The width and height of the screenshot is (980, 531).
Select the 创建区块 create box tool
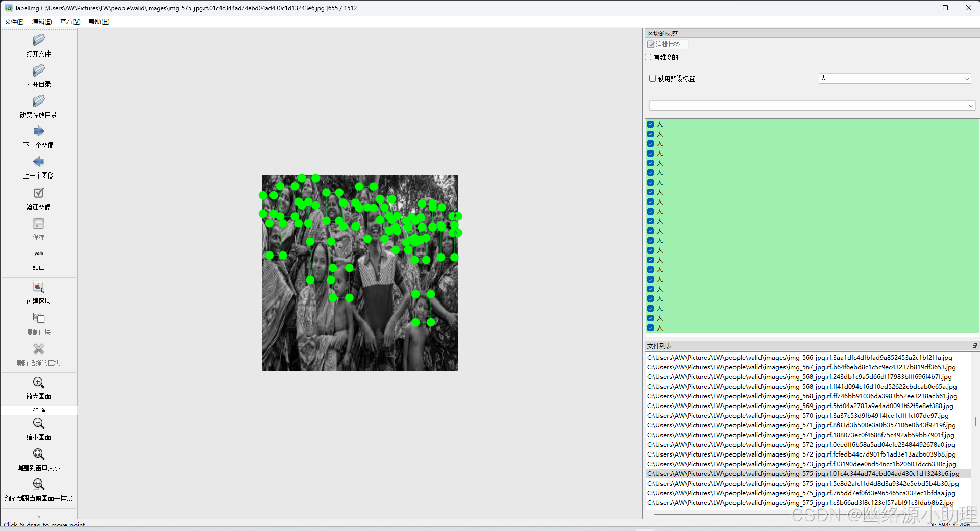39,287
